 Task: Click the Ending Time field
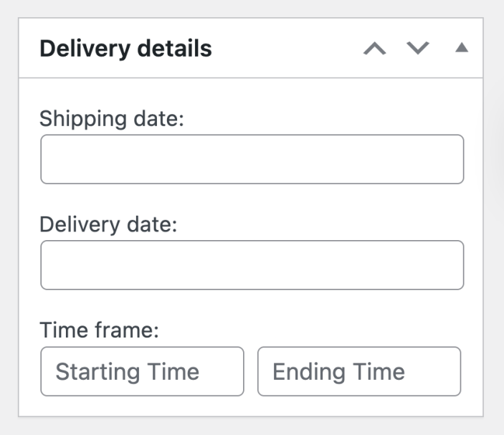coord(358,371)
